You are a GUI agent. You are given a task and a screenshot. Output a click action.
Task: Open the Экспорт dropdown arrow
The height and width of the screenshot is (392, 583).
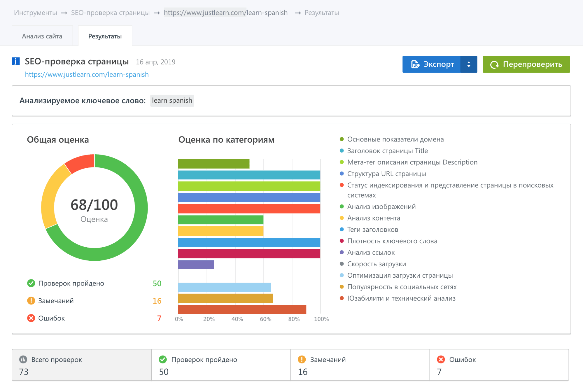469,64
